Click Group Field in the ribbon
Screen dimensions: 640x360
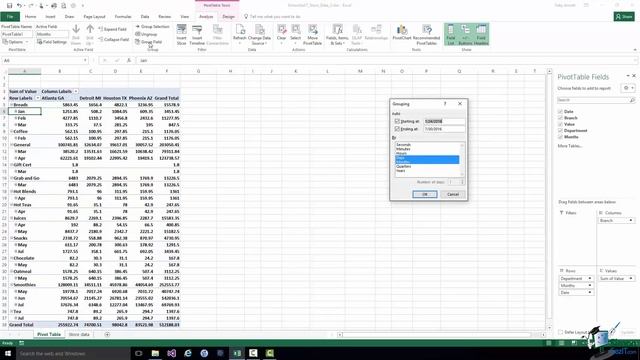pyautogui.click(x=149, y=42)
